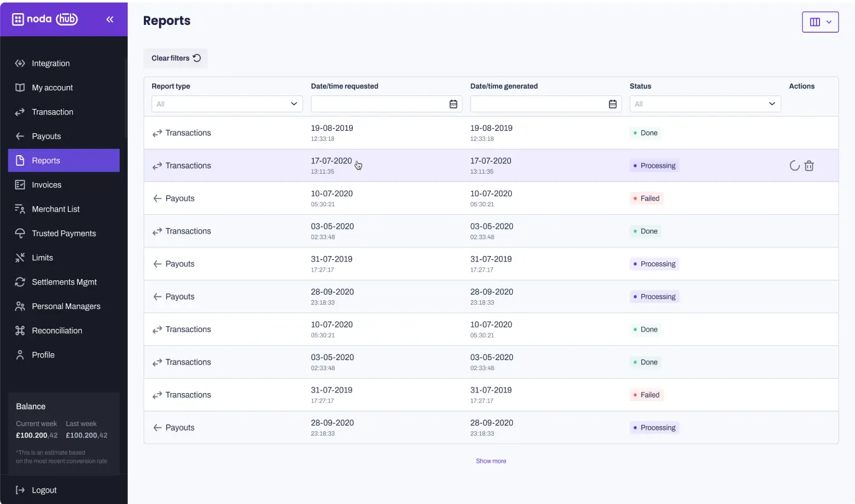Click the Limits icon in sidebar
This screenshot has height=504, width=855.
click(20, 257)
